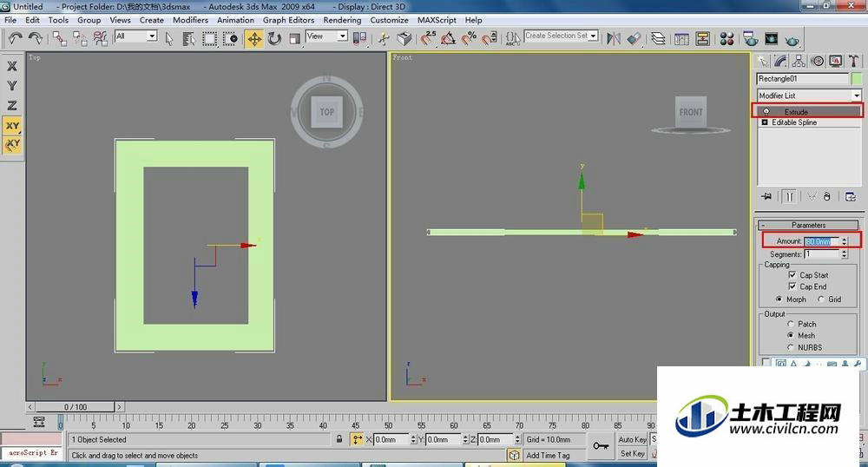The height and width of the screenshot is (467, 868).
Task: Select the Morph capping radio button
Action: 779,299
